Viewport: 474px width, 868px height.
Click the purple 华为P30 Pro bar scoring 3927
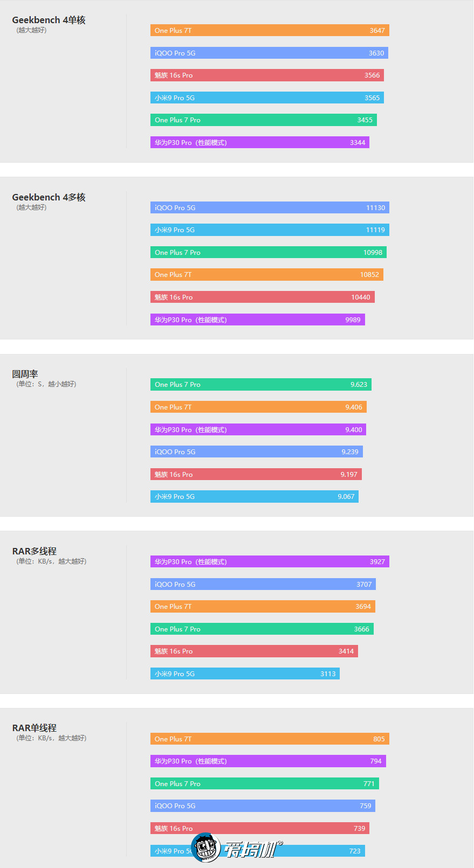270,561
